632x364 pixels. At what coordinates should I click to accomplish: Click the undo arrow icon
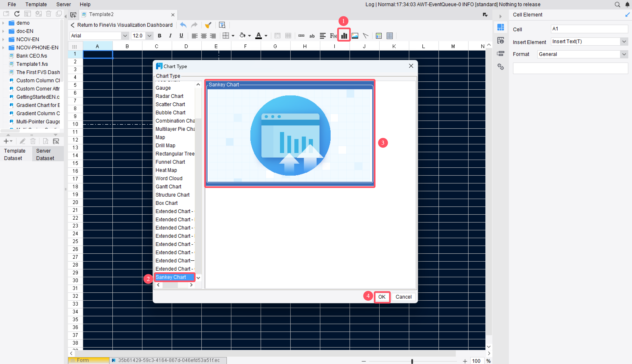tap(183, 25)
